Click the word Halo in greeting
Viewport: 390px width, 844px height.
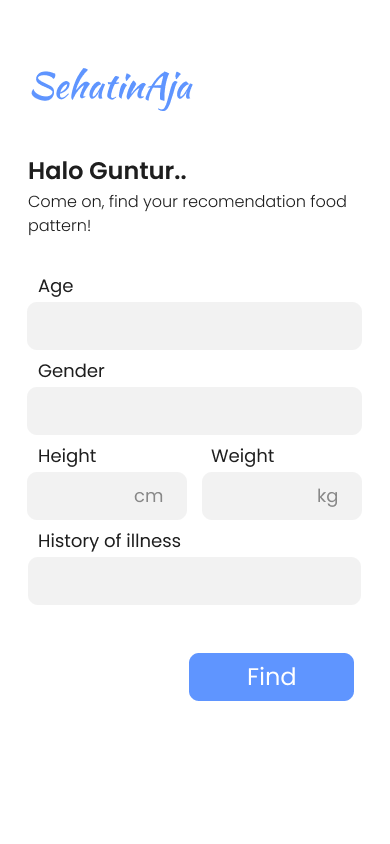click(55, 171)
